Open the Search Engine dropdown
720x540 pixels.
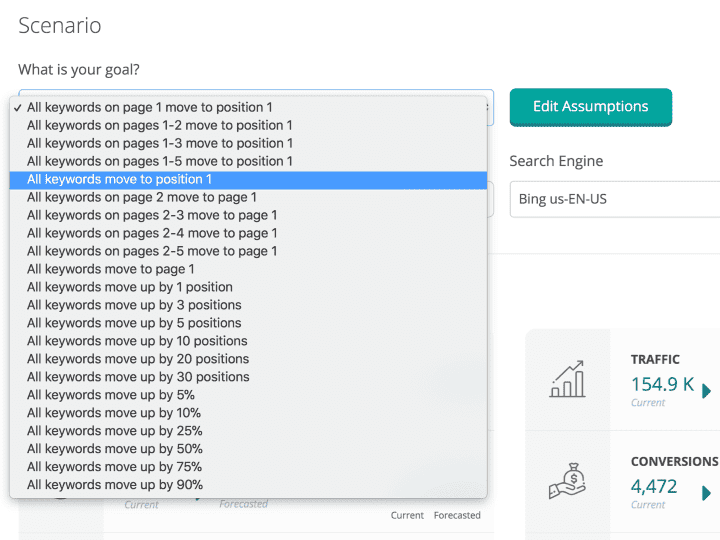point(614,199)
